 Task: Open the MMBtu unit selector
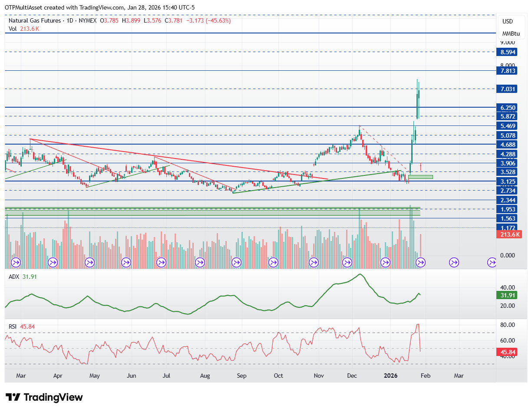pyautogui.click(x=511, y=33)
